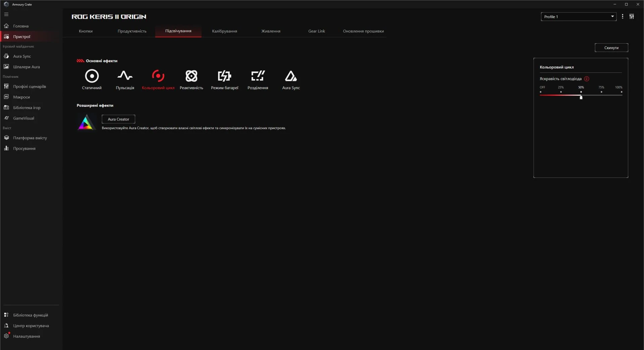
Task: Click the LED brightness info icon
Action: point(587,79)
